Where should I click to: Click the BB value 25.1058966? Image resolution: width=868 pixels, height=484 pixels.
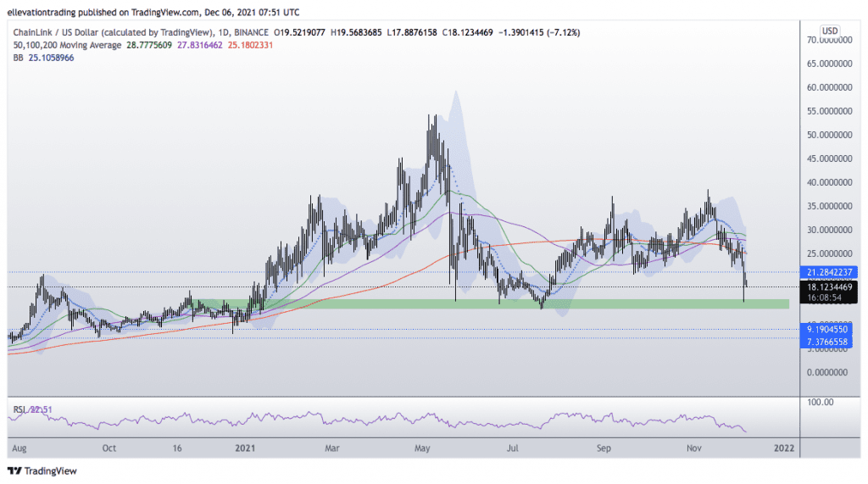point(51,58)
